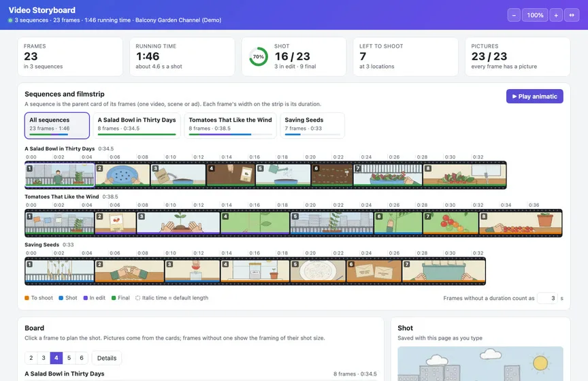Image resolution: width=588 pixels, height=381 pixels.
Task: Open Salad Bowl frame 8 thumbnail
Action: point(464,175)
